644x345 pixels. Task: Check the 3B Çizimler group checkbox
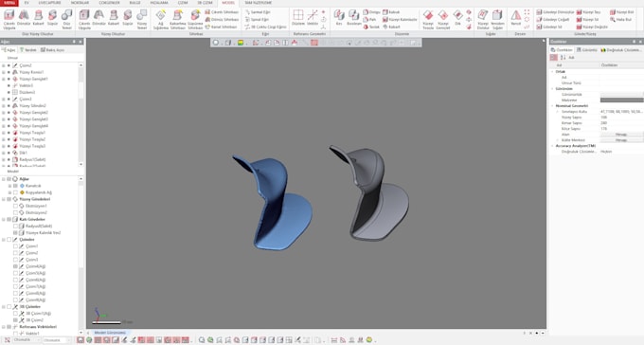[x=9, y=307]
